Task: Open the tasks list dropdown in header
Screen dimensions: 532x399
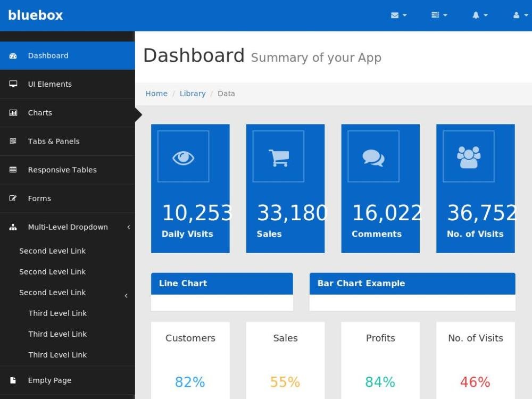Action: point(439,15)
